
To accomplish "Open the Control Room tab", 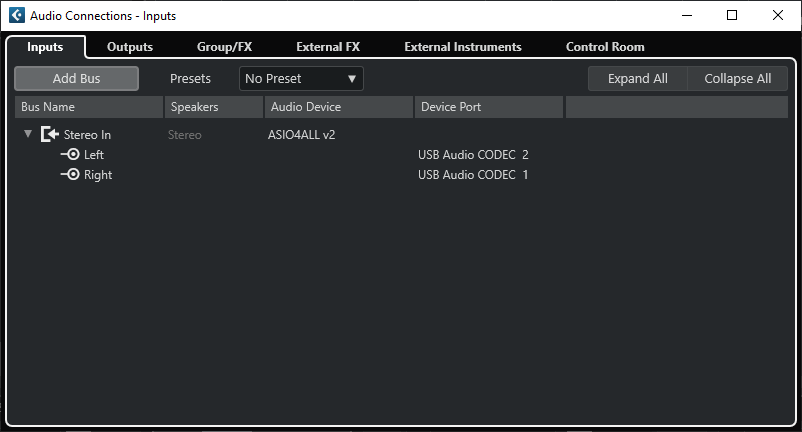I will pos(605,47).
